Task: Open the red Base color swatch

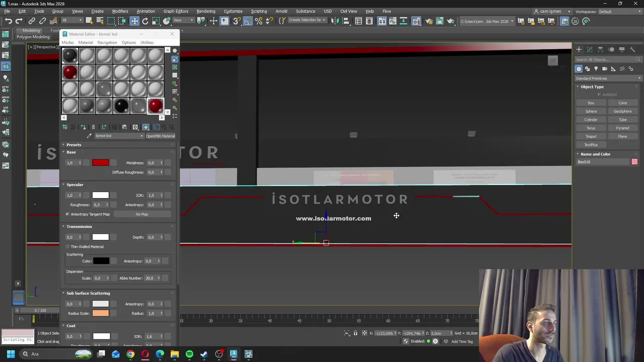Action: [100, 163]
